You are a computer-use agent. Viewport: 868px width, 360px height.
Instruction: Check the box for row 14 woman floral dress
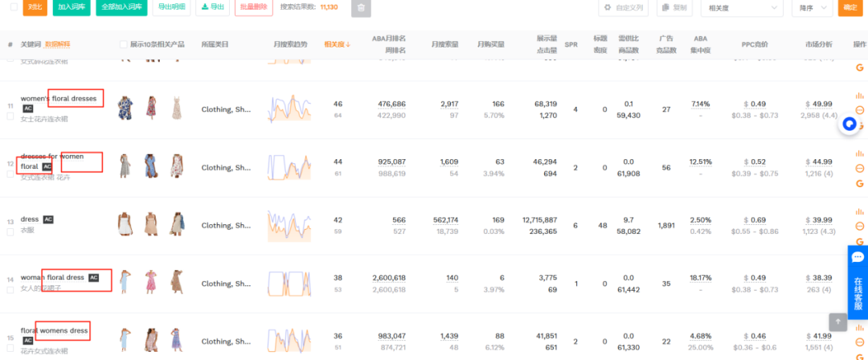(x=10, y=289)
